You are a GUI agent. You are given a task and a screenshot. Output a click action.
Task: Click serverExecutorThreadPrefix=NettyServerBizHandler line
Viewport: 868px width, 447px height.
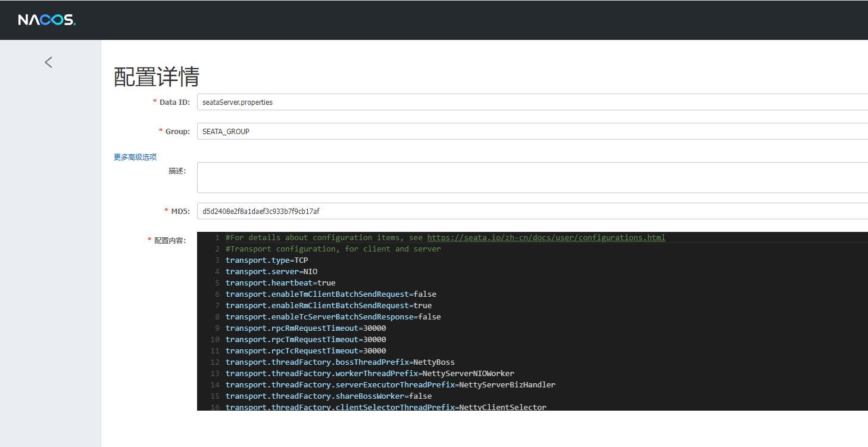point(391,385)
